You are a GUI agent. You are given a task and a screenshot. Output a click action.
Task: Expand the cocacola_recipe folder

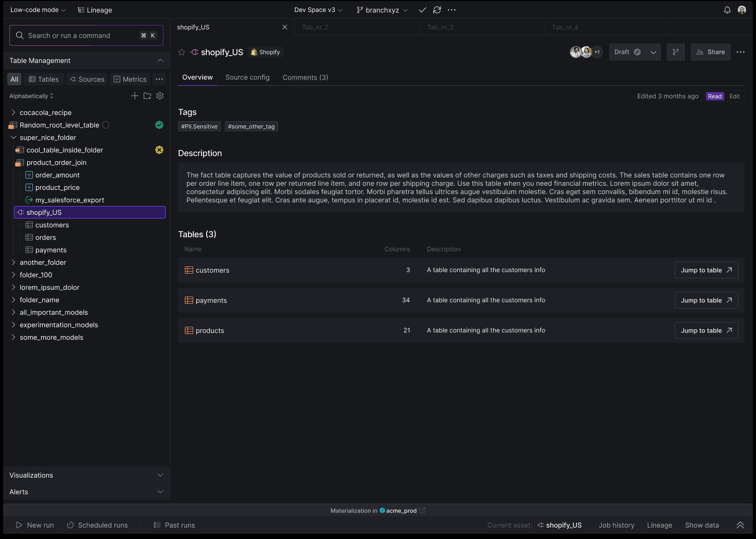13,112
